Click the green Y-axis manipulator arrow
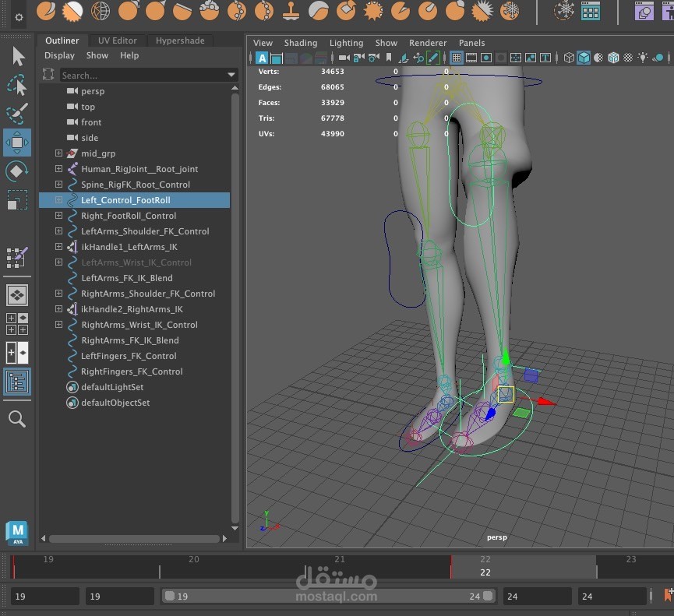Image resolution: width=674 pixels, height=616 pixels. 506,357
